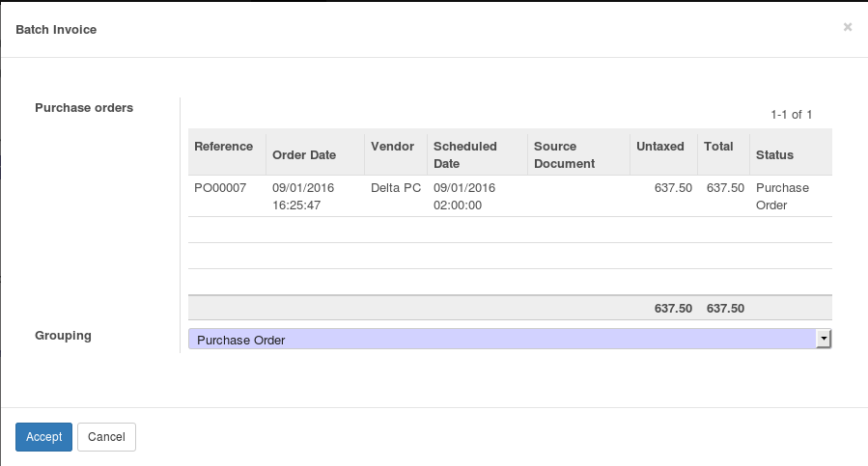The width and height of the screenshot is (868, 466).
Task: Sort by Scheduled Date column header
Action: click(x=465, y=154)
